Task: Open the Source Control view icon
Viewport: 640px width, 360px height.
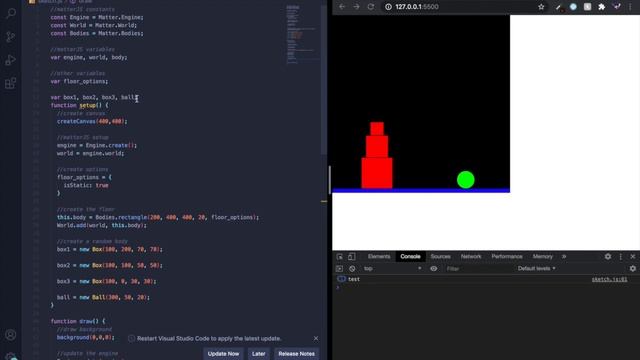Action: 11,37
